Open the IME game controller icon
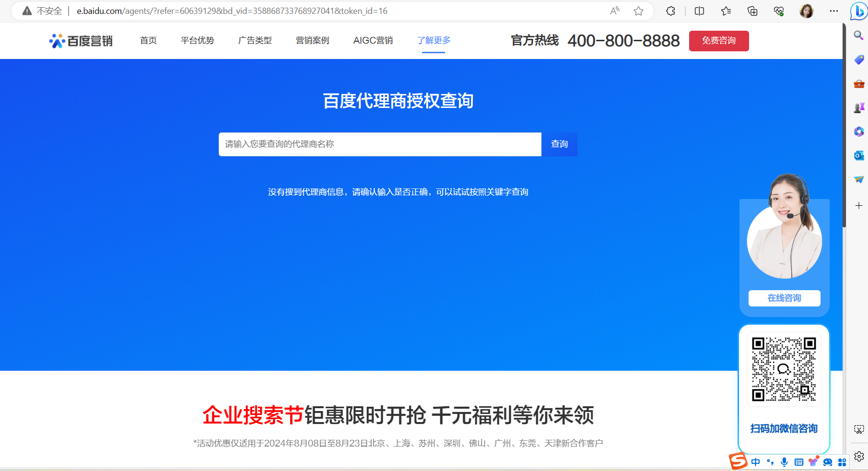The width and height of the screenshot is (868, 471). (828, 462)
